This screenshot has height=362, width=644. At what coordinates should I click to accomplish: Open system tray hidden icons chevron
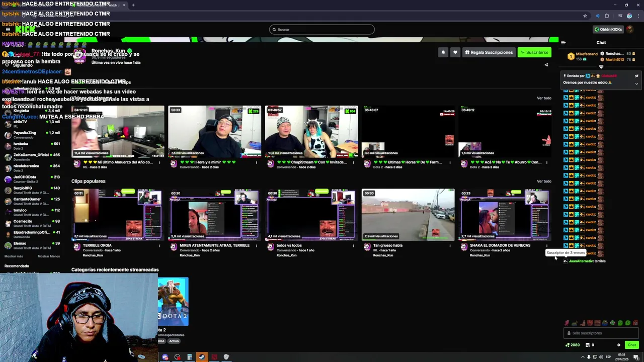583,357
